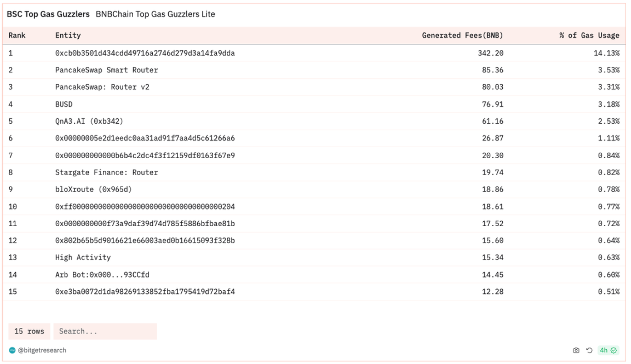Click the 76.91 generated fees value

coord(492,104)
